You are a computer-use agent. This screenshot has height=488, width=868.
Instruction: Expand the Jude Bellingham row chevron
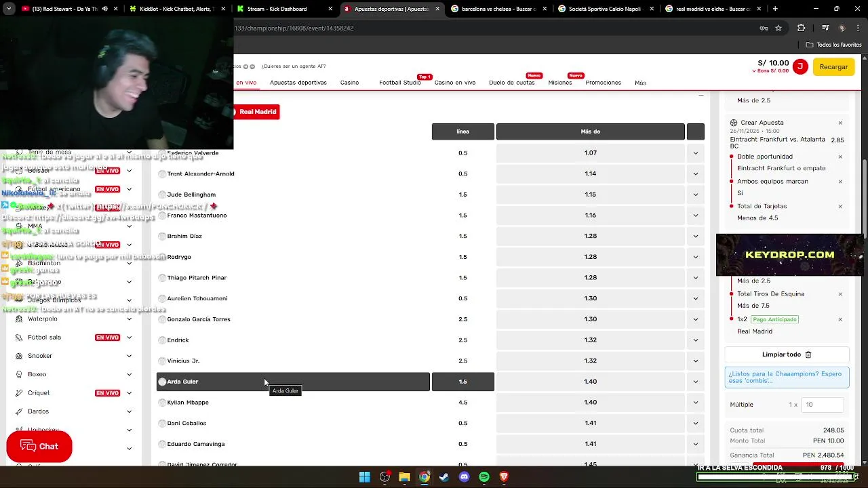[x=696, y=195]
